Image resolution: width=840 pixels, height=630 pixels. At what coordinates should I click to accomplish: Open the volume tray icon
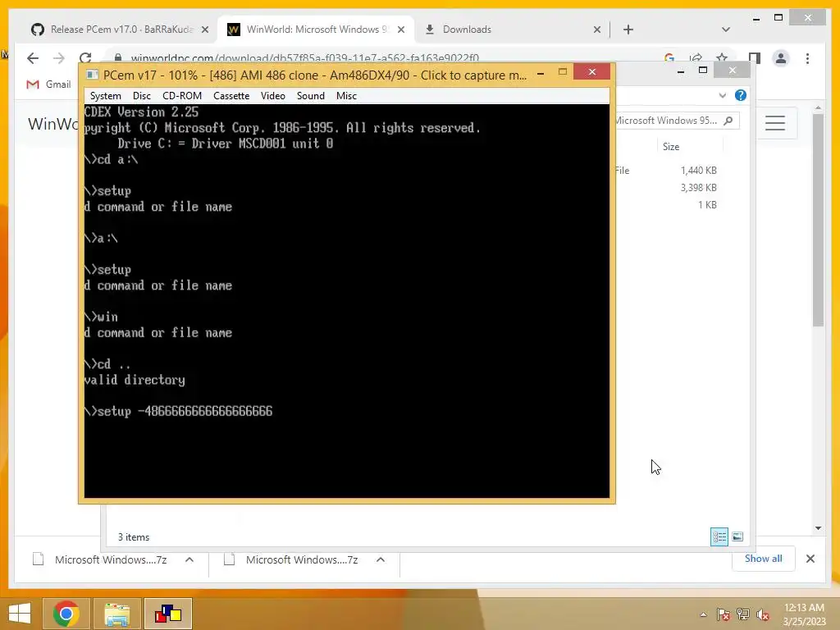[x=762, y=614]
